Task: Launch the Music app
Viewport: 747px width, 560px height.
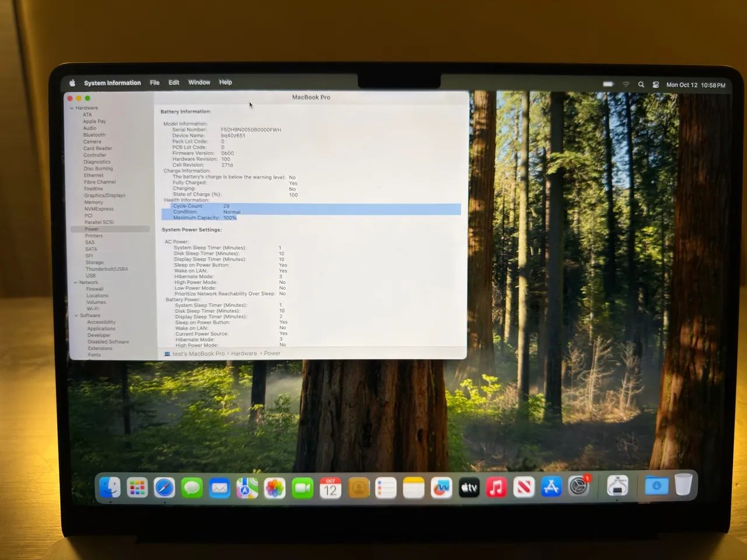Action: click(496, 487)
